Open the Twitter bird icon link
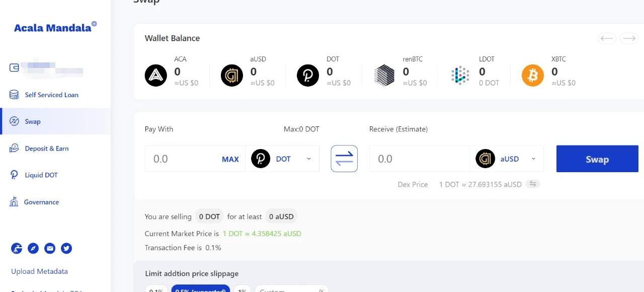 (66, 248)
